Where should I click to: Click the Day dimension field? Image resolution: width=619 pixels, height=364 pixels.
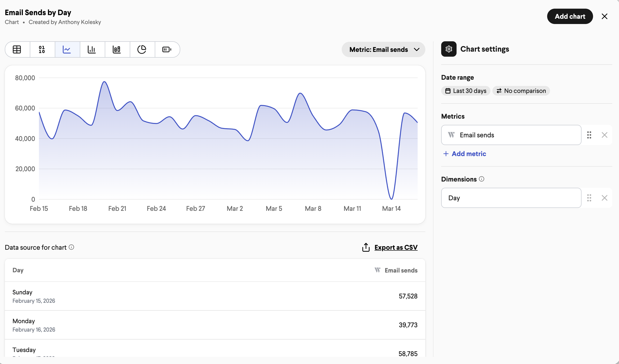[511, 198]
